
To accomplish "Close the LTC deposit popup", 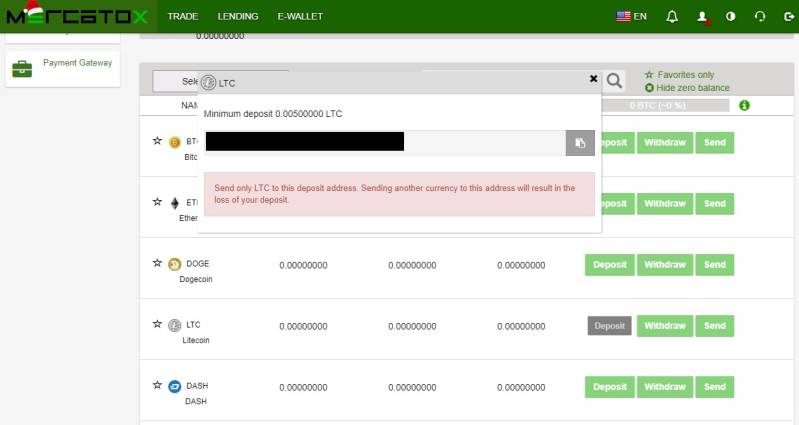I will point(593,78).
